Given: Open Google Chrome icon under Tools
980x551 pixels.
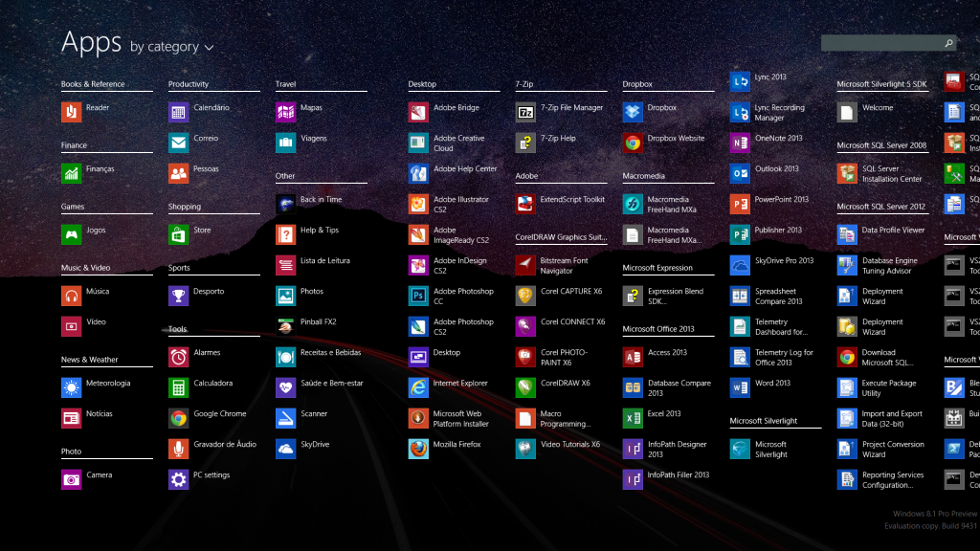Looking at the screenshot, I should click(178, 418).
